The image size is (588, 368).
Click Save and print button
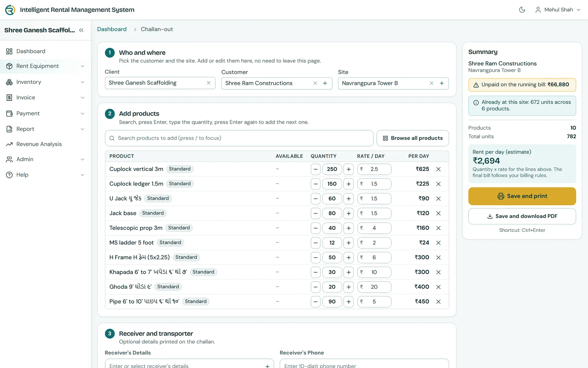pyautogui.click(x=522, y=196)
